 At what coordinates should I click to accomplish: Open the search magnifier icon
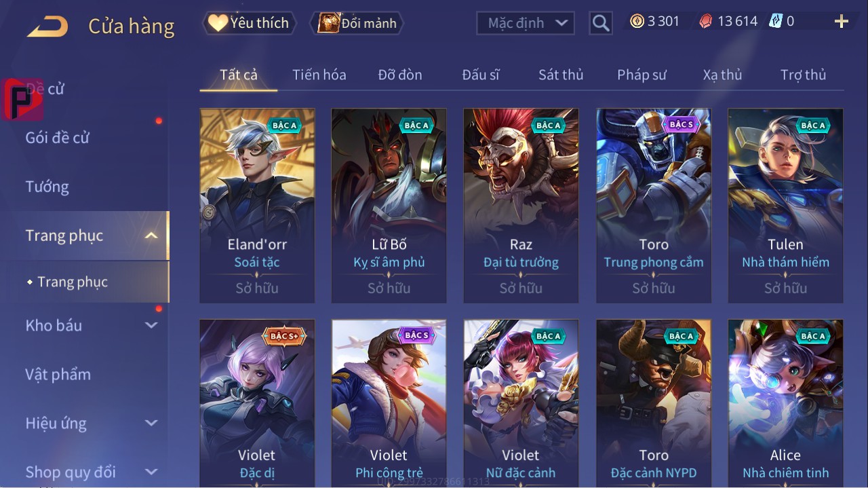[x=601, y=23]
